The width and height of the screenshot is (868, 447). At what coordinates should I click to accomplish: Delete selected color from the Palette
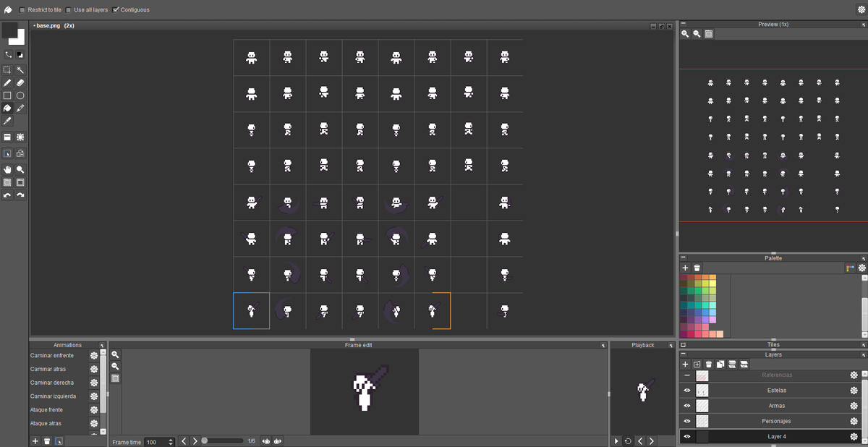pyautogui.click(x=697, y=268)
